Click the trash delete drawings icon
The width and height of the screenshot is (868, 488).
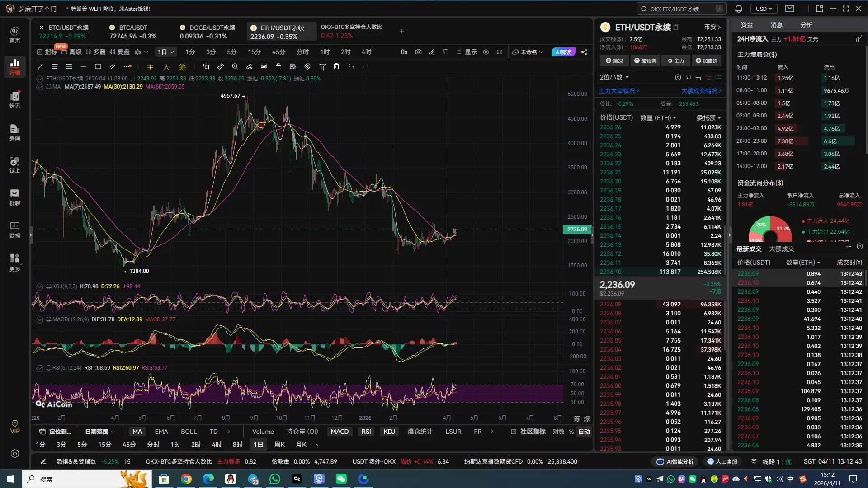[x=336, y=66]
